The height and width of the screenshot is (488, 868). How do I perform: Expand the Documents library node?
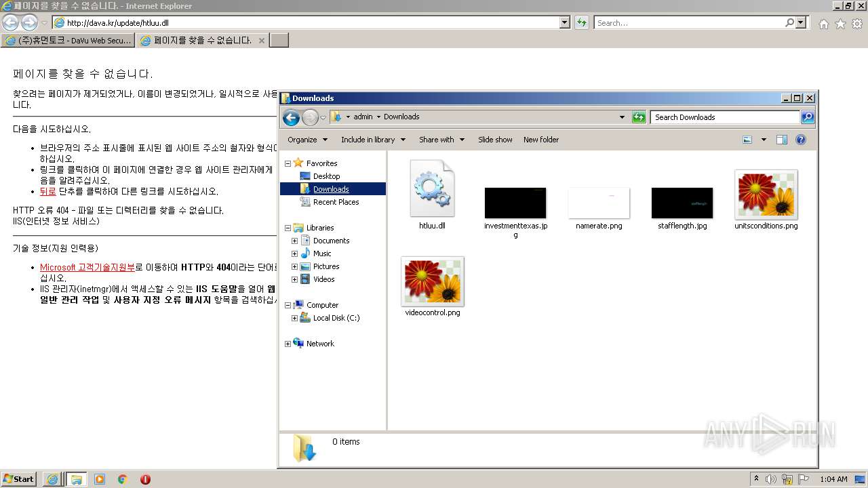tap(294, 241)
